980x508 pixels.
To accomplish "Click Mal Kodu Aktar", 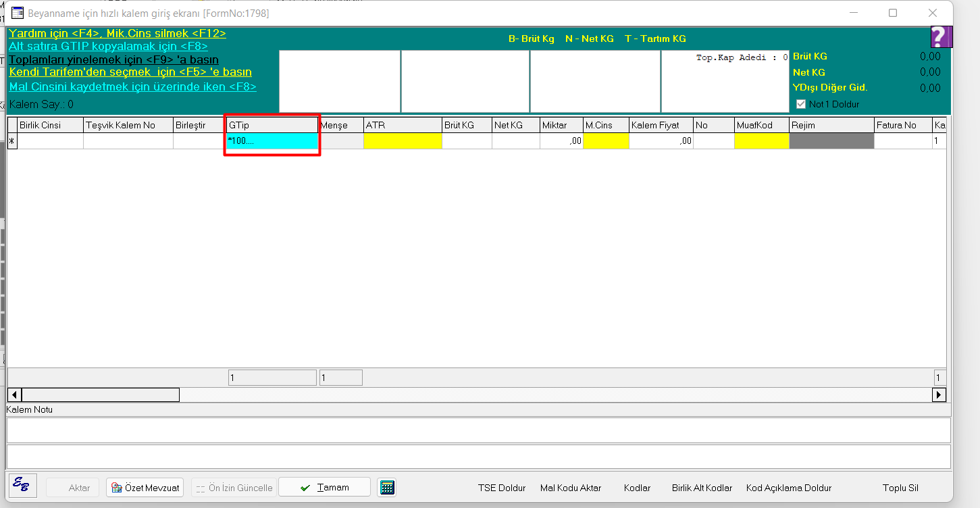I will pos(571,488).
